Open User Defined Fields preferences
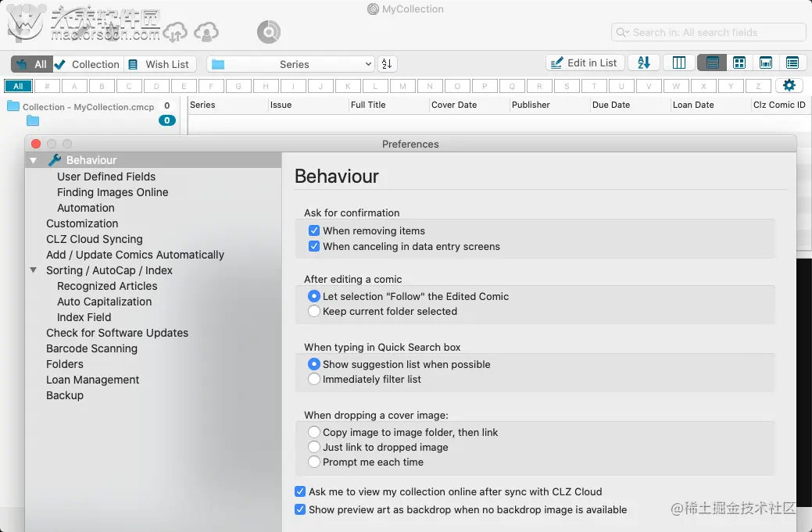Viewport: 812px width, 532px height. pyautogui.click(x=106, y=177)
